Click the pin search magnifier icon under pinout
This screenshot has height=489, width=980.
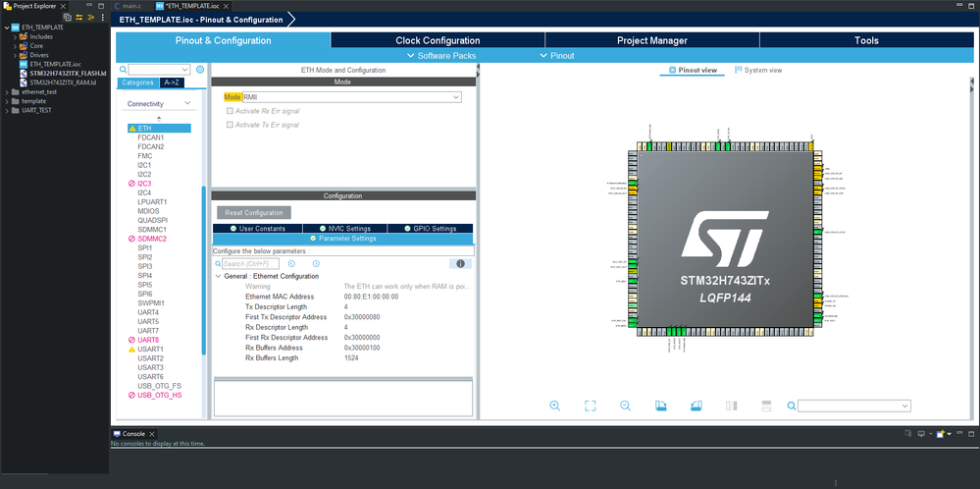(792, 407)
